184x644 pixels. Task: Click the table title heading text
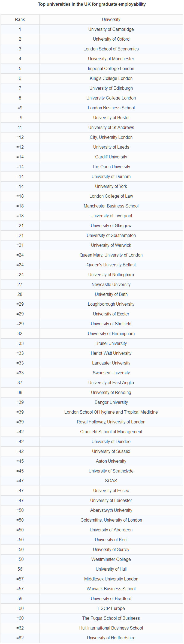92,4
